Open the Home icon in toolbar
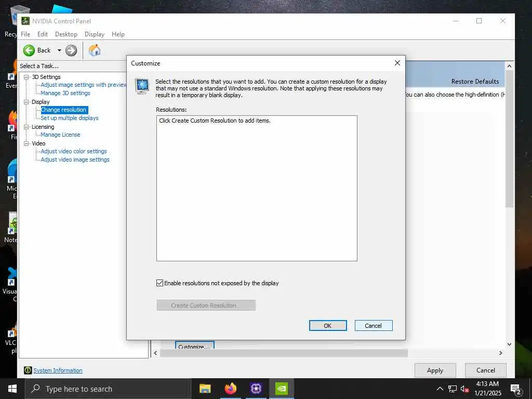532x399 pixels. pyautogui.click(x=95, y=50)
